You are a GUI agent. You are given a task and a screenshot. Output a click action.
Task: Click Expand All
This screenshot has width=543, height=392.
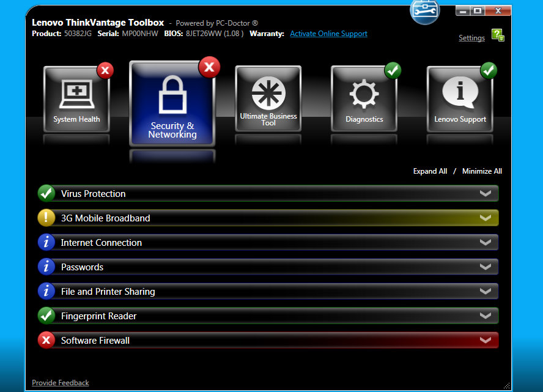[430, 171]
